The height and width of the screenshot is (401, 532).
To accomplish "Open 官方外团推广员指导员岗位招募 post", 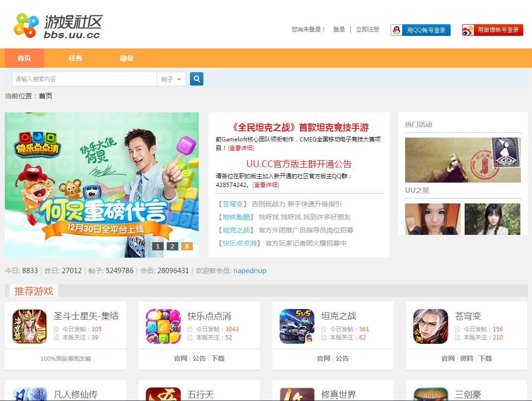I will [306, 231].
